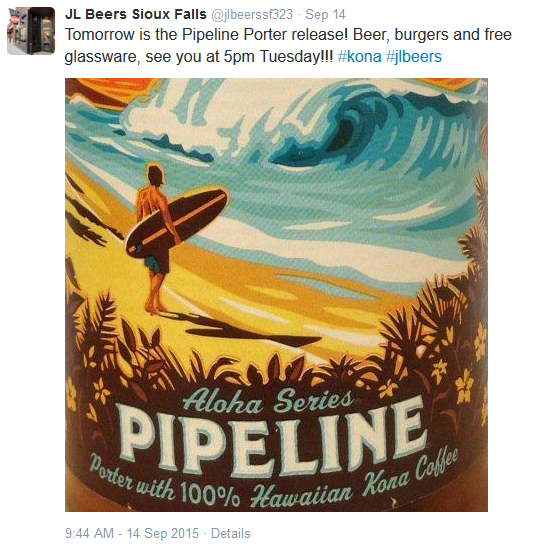Open the Pipeline Porter label photo
Screen dimensions: 541x553
276,295
